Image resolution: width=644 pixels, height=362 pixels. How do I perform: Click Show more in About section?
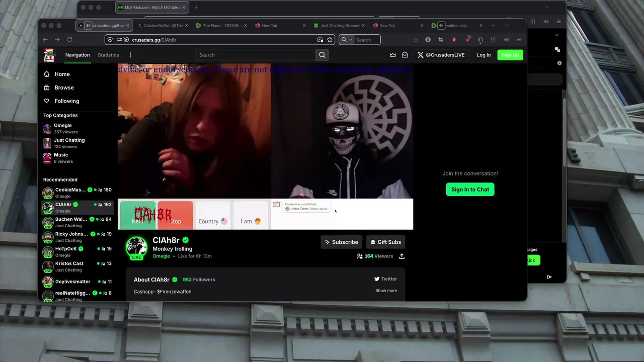coord(386,291)
